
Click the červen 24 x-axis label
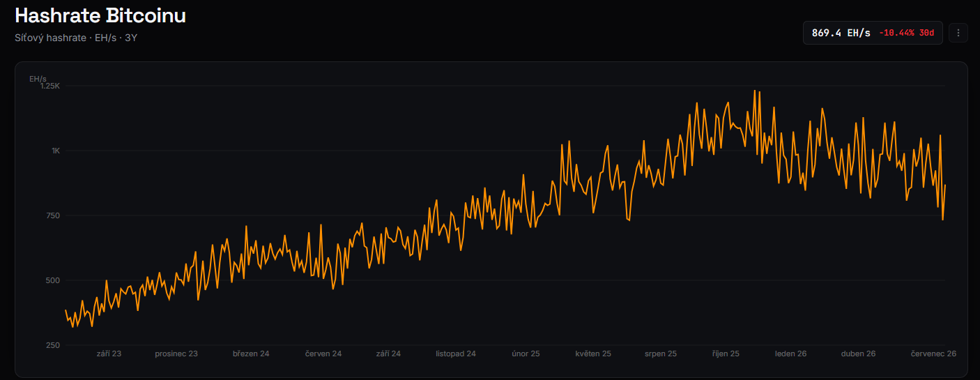click(323, 354)
